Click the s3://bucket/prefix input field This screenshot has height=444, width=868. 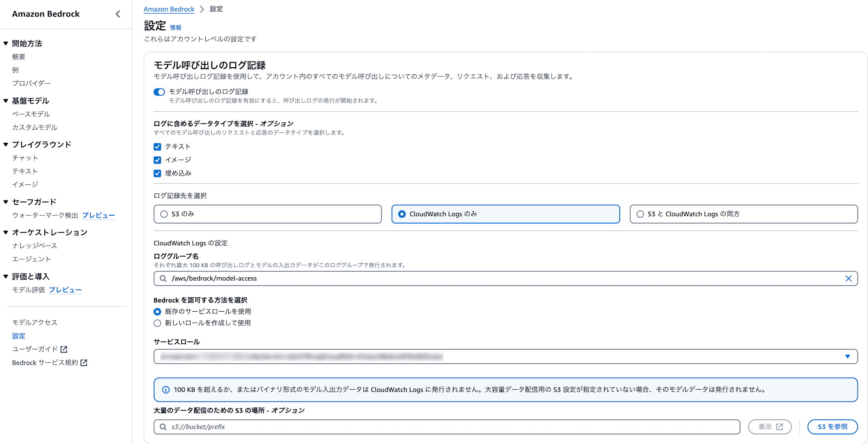(447, 427)
